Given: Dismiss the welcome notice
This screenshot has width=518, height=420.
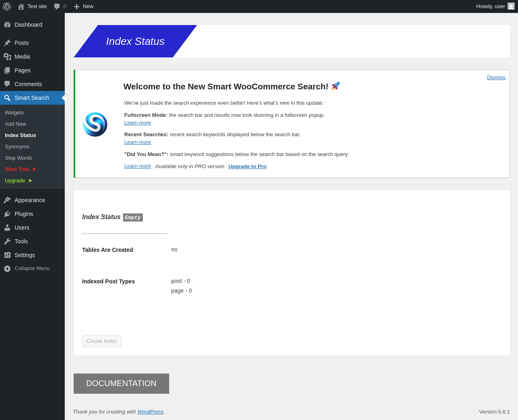Looking at the screenshot, I should [x=496, y=78].
